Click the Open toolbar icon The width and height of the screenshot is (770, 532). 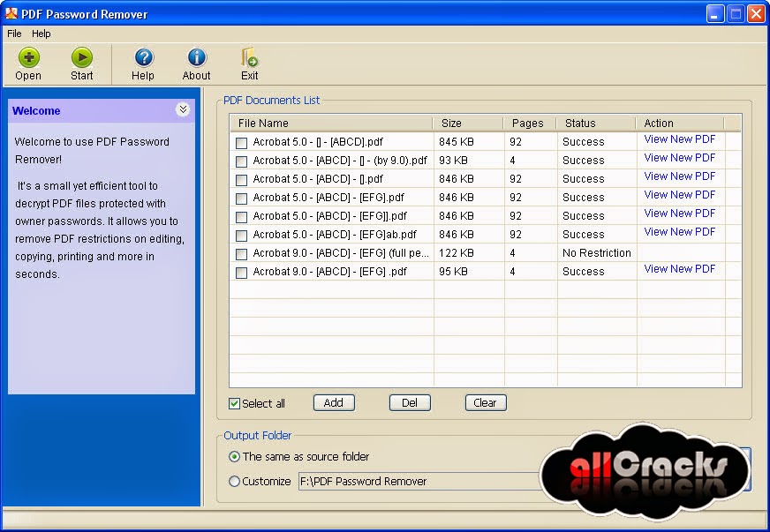coord(29,58)
